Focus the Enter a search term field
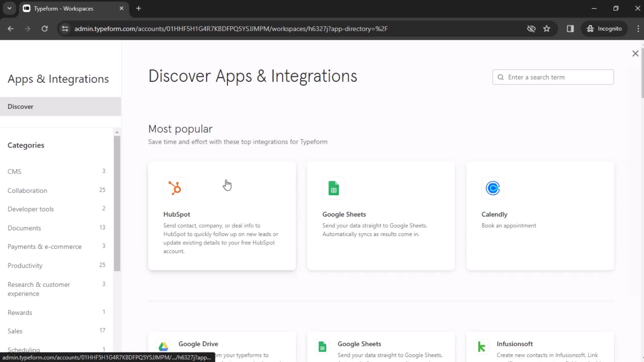The width and height of the screenshot is (644, 362). 553,77
